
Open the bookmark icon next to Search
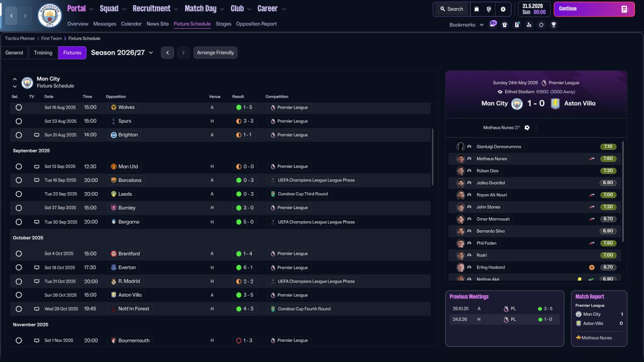476,9
